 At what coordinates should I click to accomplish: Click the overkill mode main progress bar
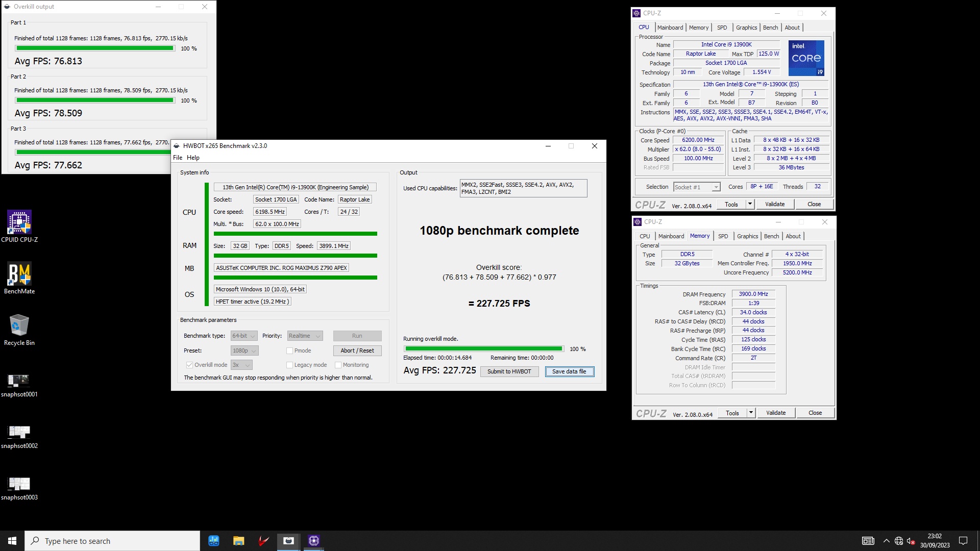point(484,349)
